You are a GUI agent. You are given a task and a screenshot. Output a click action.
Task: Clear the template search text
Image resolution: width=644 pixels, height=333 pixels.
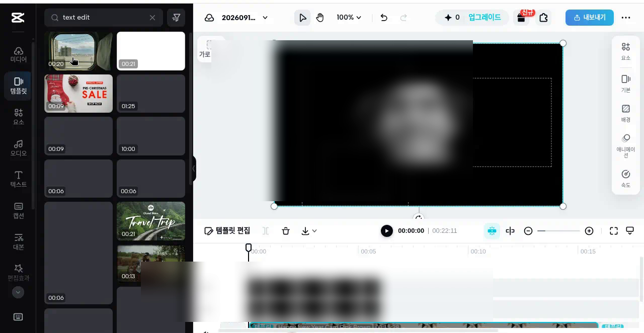152,18
